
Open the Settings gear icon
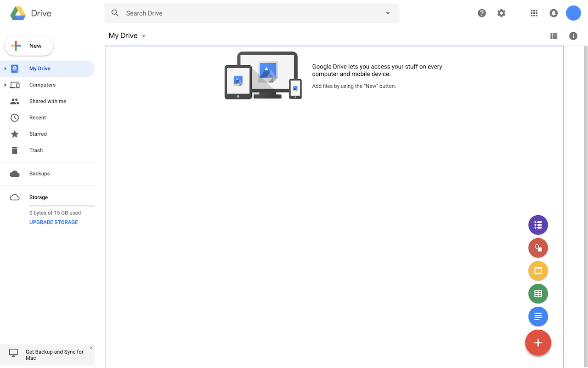coord(501,13)
